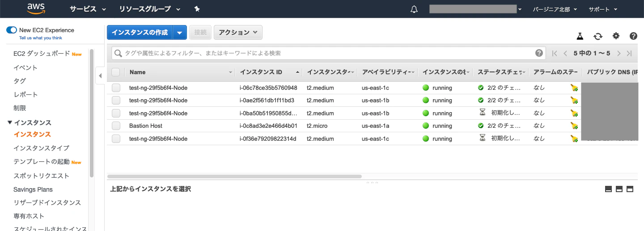
Task: Go to previous page of results
Action: (565, 53)
